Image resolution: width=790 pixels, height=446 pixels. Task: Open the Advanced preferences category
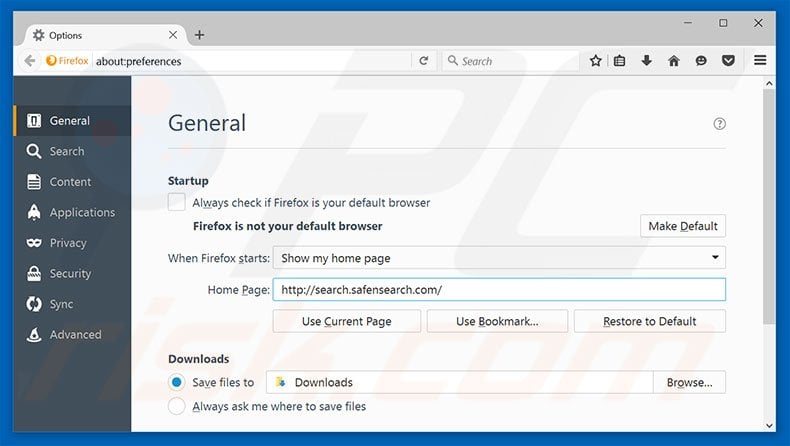[72, 335]
